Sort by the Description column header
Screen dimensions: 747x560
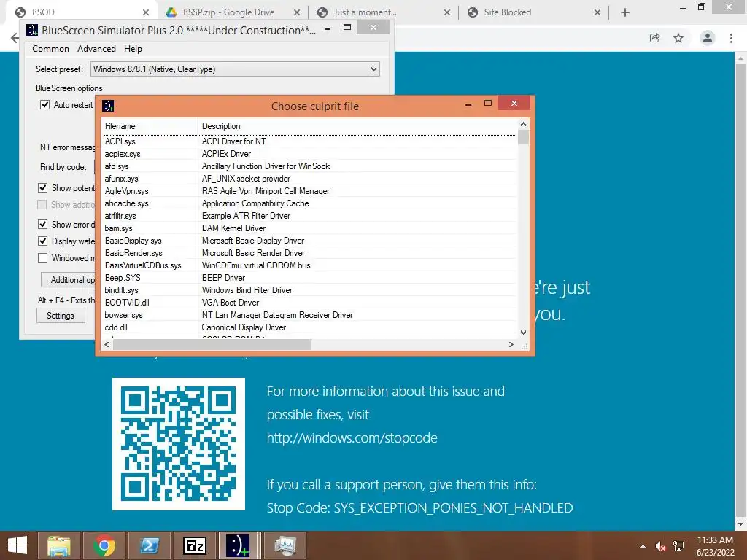click(357, 126)
